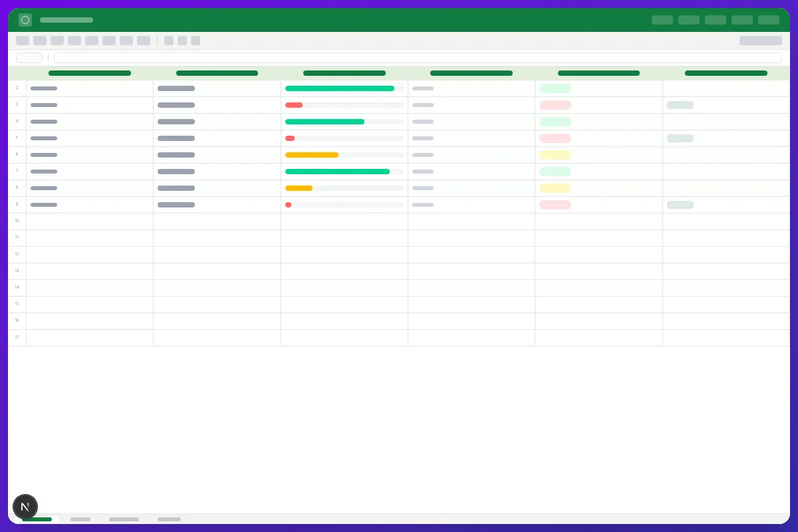Click the orange progress bar in row 6
This screenshot has height=532, width=798.
tap(312, 155)
